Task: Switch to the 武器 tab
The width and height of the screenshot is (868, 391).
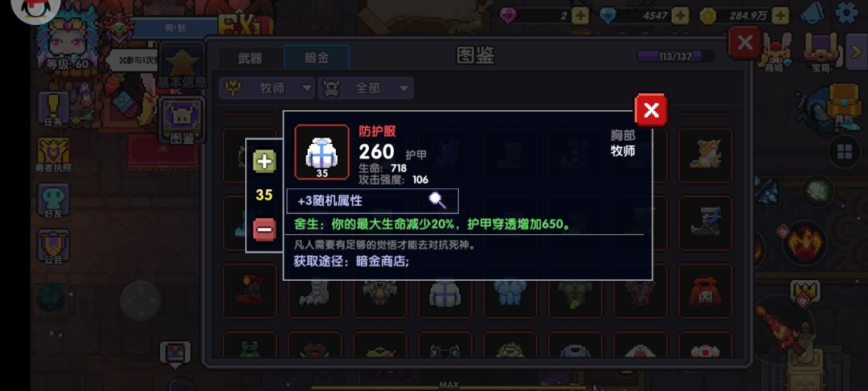Action: click(251, 58)
